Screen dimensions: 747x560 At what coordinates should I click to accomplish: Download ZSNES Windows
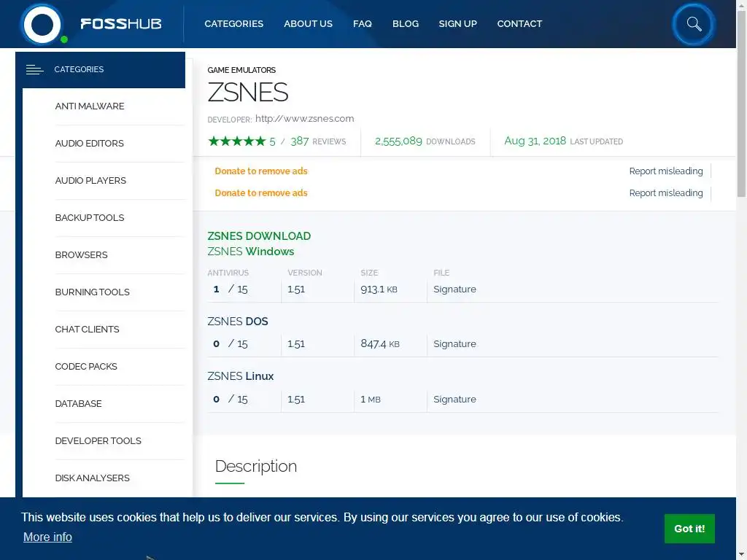(251, 252)
